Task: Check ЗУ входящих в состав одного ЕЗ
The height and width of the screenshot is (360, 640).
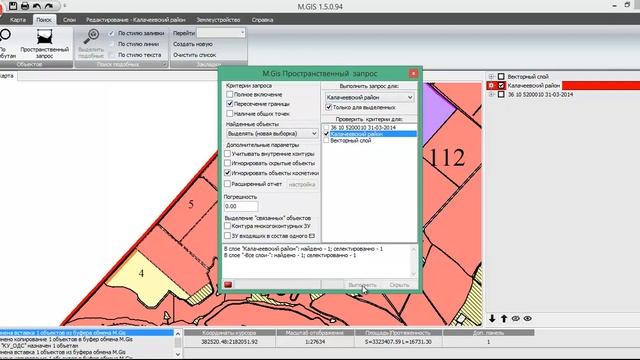Action: pyautogui.click(x=228, y=236)
